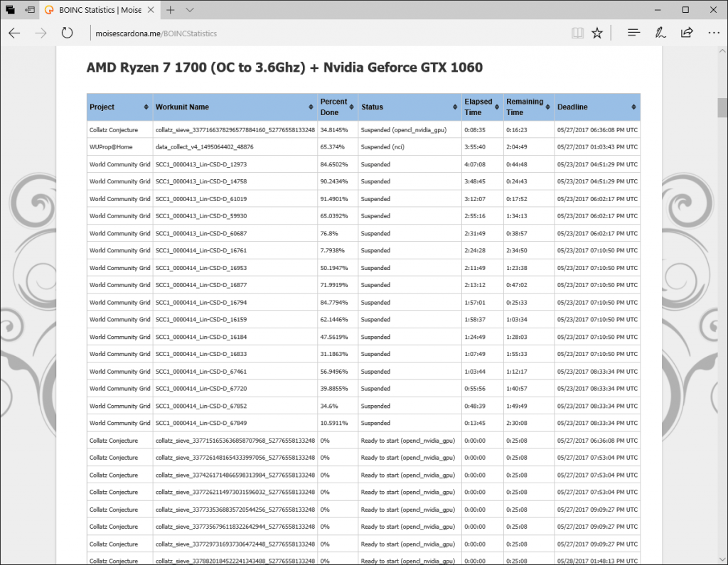Open the browser More options menu
The height and width of the screenshot is (565, 728).
[714, 33]
